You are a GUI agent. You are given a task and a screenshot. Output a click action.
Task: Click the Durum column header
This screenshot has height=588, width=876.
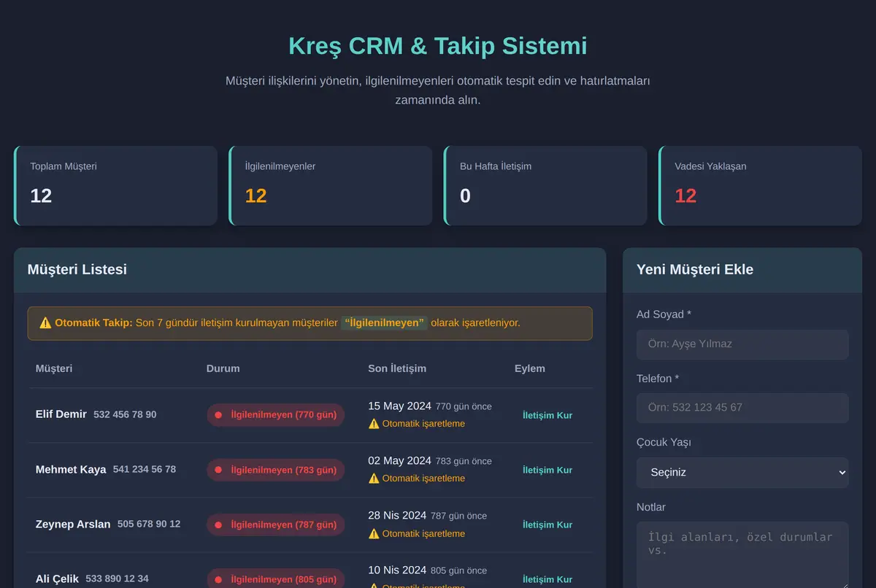click(223, 368)
